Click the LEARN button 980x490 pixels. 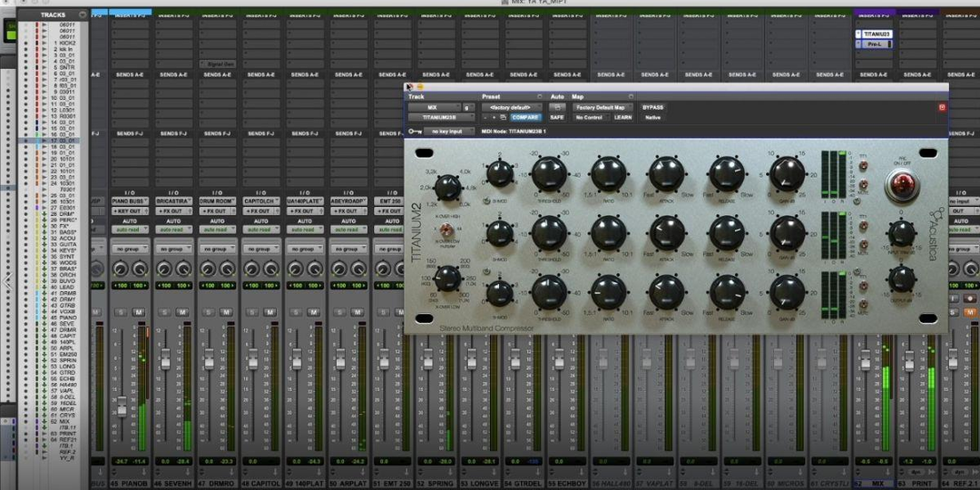(622, 117)
